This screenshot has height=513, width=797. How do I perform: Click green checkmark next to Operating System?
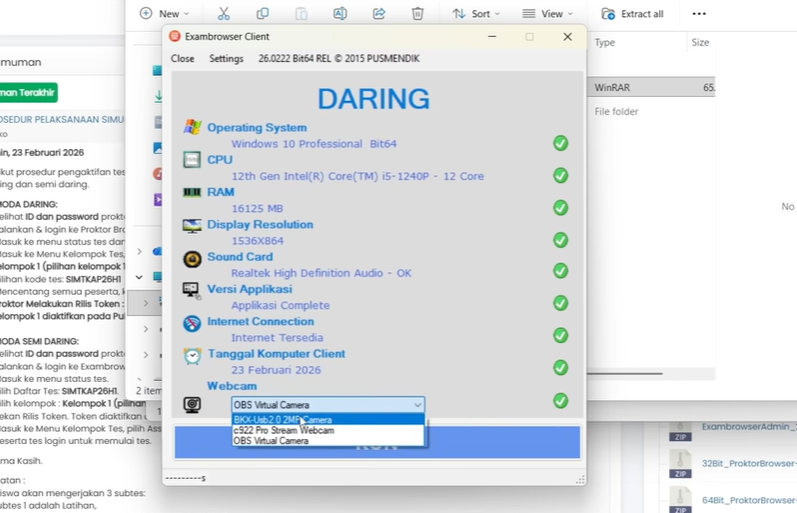(560, 143)
